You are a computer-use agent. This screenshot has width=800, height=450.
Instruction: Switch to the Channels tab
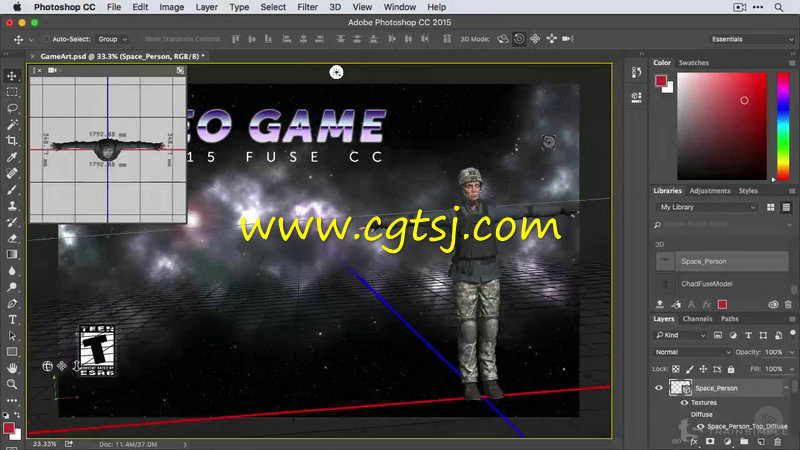[697, 319]
